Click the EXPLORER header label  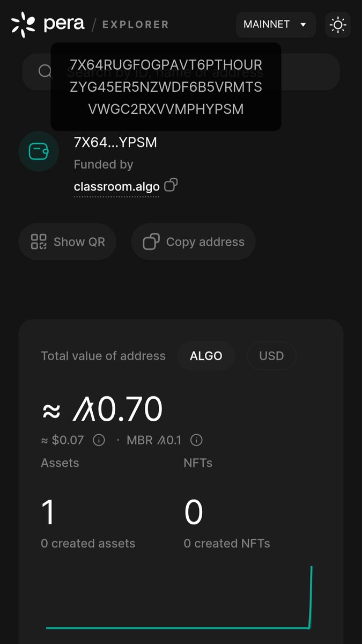(135, 25)
